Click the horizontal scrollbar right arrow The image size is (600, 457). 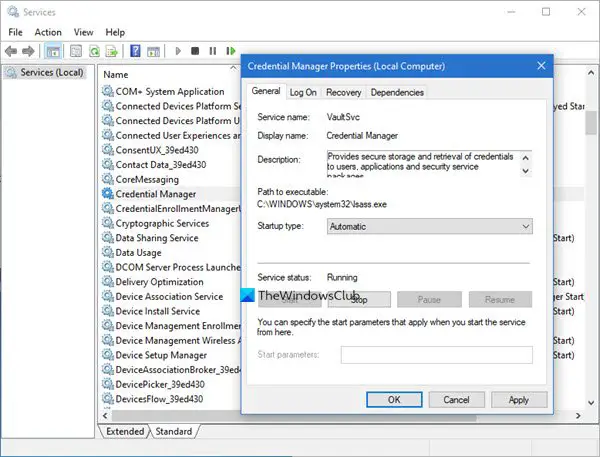[578, 416]
